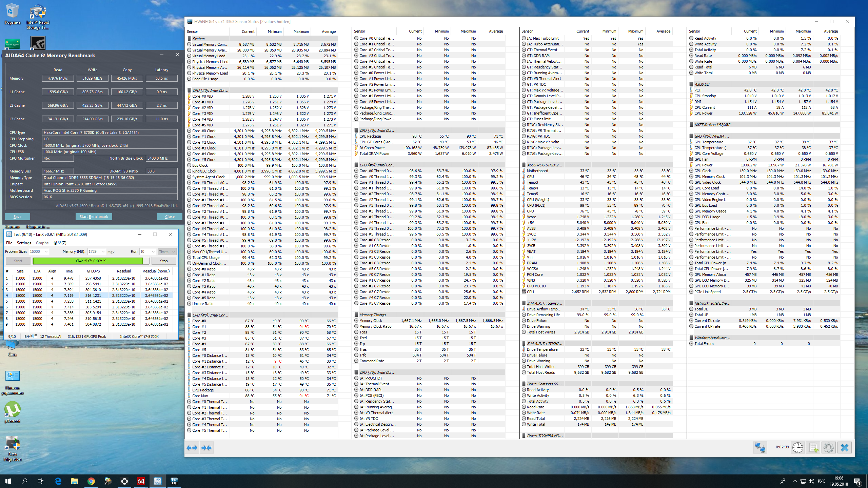Open LinX Settings menu
This screenshot has height=488, width=868.
[x=24, y=243]
